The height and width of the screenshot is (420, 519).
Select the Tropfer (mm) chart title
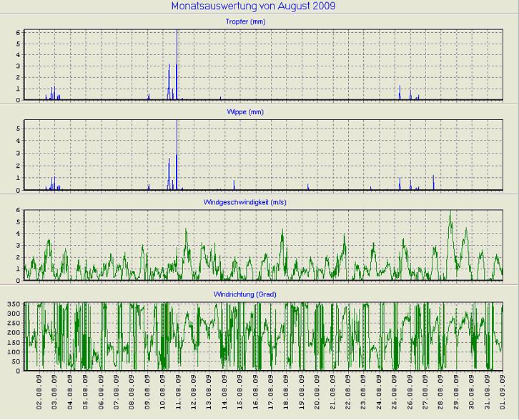[x=263, y=21]
